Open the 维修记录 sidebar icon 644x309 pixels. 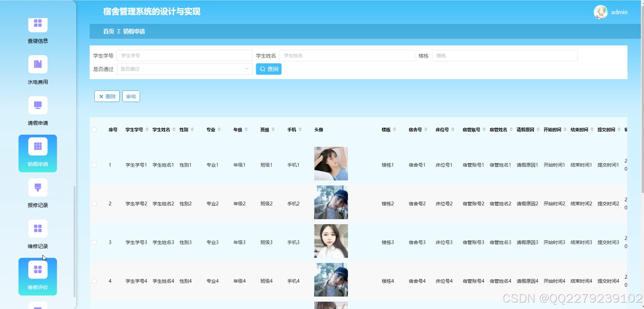[38, 229]
